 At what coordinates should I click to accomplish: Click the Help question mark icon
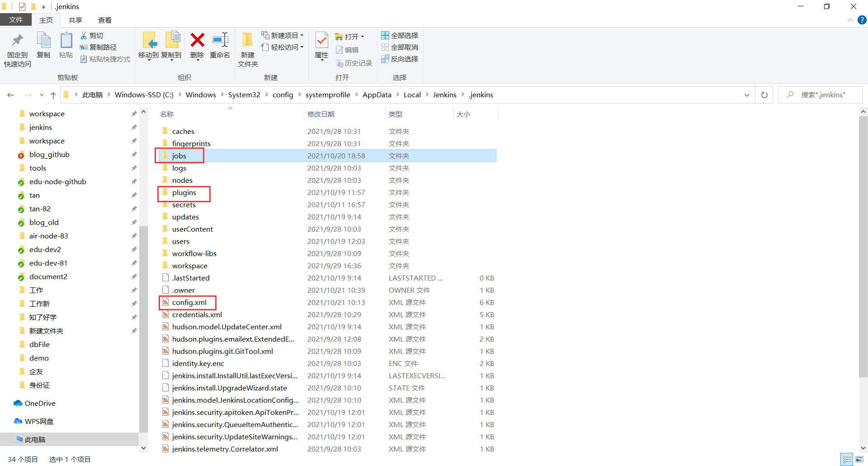[862, 20]
